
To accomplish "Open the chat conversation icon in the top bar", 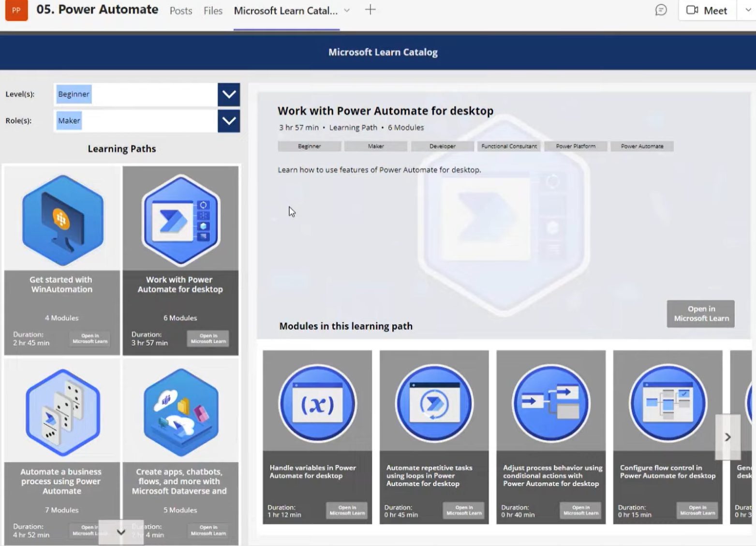I will [661, 10].
